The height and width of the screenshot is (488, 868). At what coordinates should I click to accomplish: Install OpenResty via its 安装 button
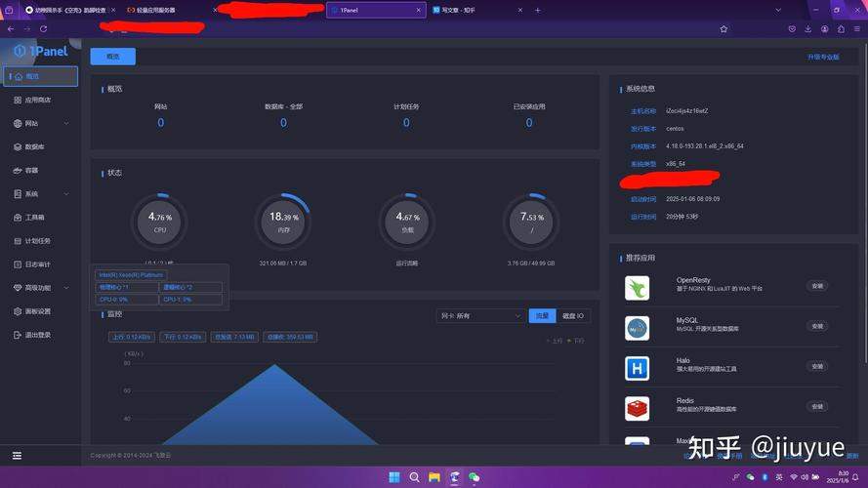click(x=817, y=286)
